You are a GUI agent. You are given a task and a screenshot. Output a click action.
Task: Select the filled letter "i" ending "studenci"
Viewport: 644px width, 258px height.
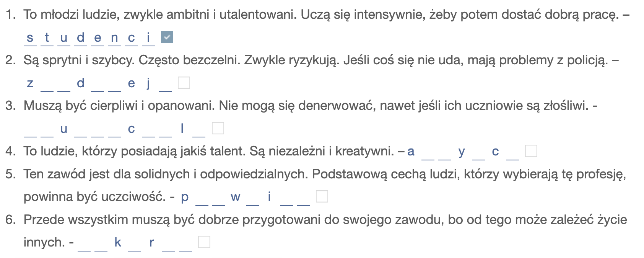[148, 38]
